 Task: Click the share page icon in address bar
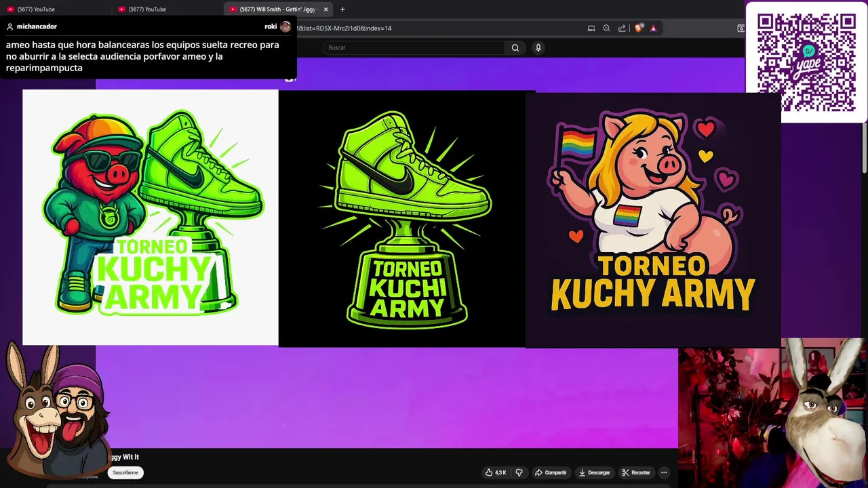click(x=622, y=28)
